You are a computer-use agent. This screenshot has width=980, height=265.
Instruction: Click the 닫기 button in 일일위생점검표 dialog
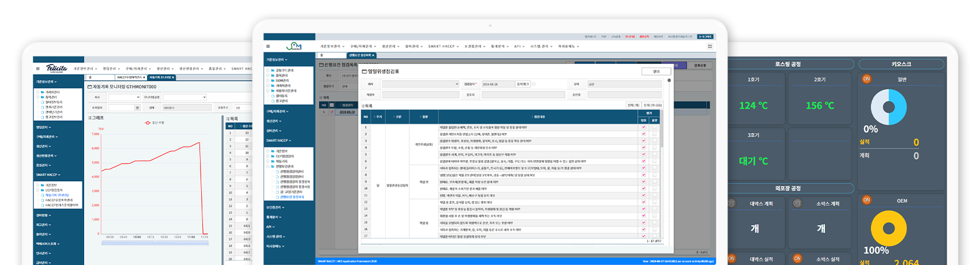click(656, 71)
